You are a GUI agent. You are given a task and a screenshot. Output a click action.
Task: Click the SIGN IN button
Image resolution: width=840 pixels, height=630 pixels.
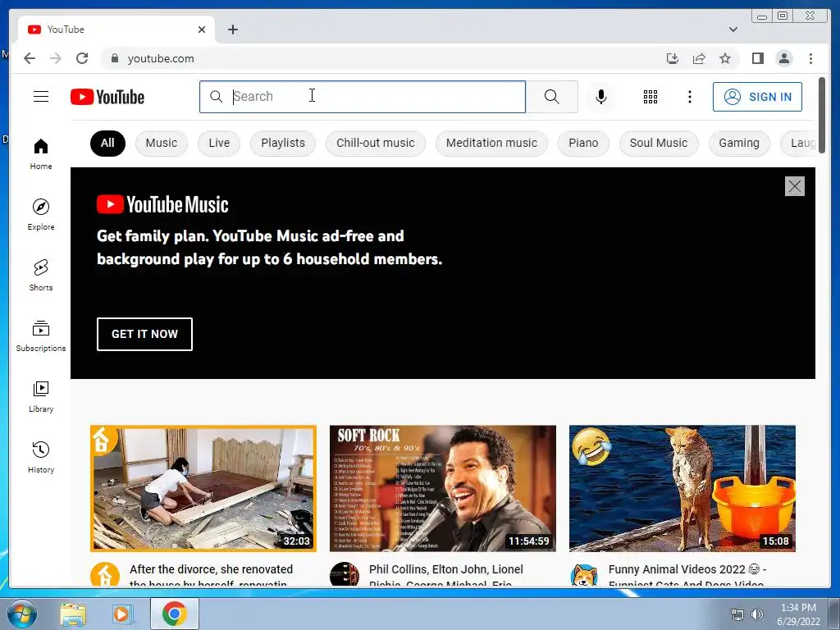point(757,97)
